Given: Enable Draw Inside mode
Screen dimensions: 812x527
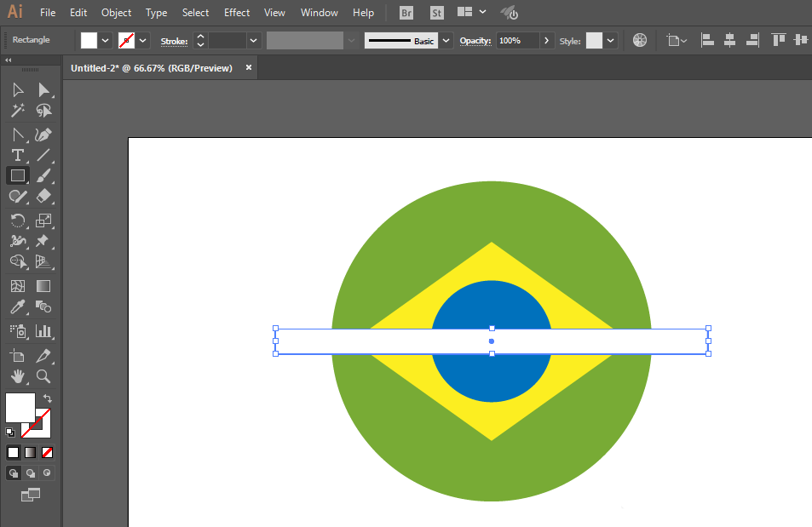Looking at the screenshot, I should [47, 473].
